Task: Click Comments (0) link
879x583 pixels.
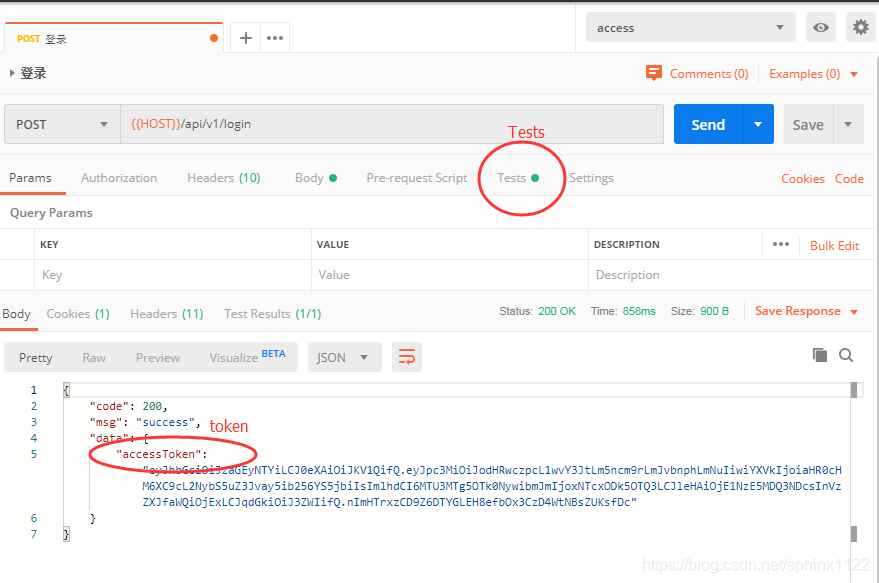Action: 709,74
